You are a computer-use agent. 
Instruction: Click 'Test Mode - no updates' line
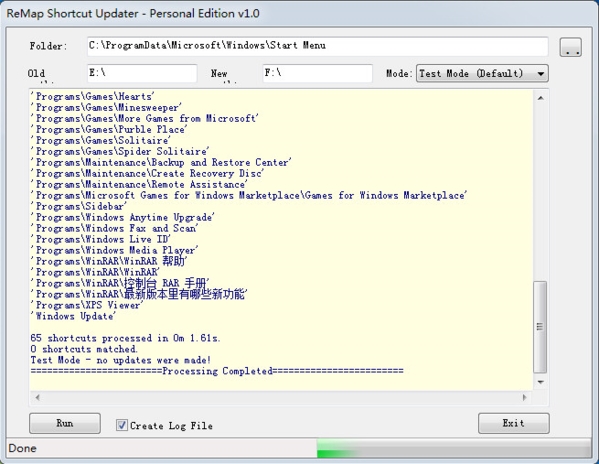click(121, 361)
